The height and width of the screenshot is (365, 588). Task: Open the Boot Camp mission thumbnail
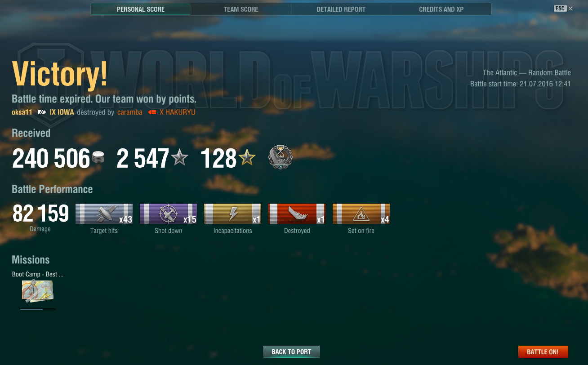(38, 291)
